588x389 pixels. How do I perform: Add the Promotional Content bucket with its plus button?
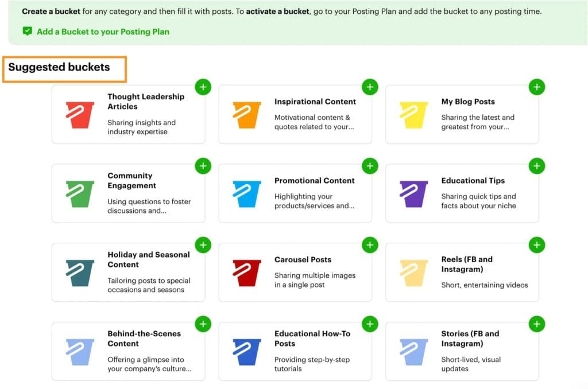click(370, 166)
